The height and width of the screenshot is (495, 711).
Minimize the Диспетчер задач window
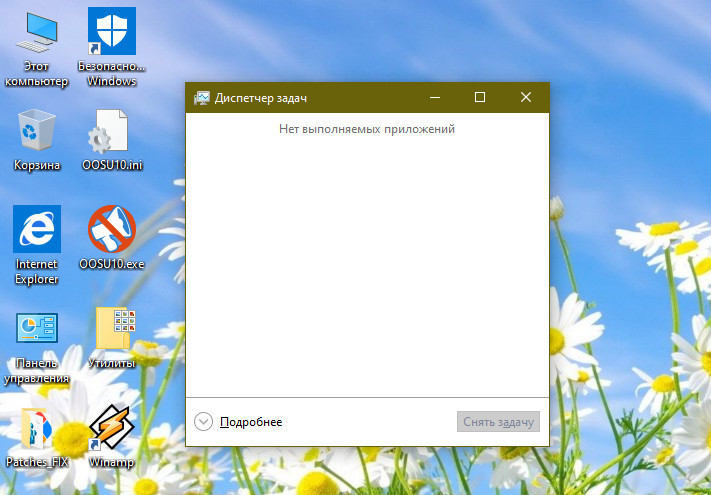[435, 97]
